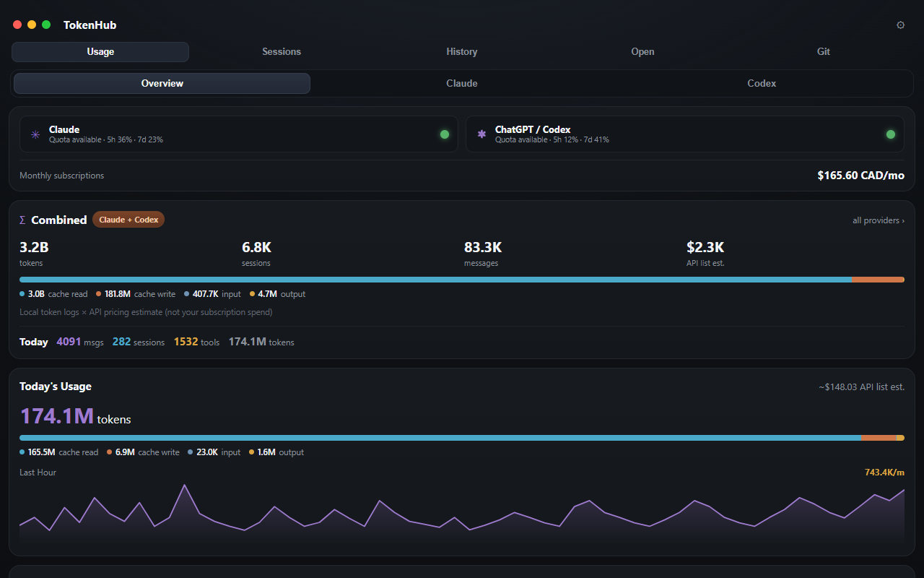Click the Last Hour usage chart
Viewport: 924px width, 578px height.
pyautogui.click(x=462, y=514)
